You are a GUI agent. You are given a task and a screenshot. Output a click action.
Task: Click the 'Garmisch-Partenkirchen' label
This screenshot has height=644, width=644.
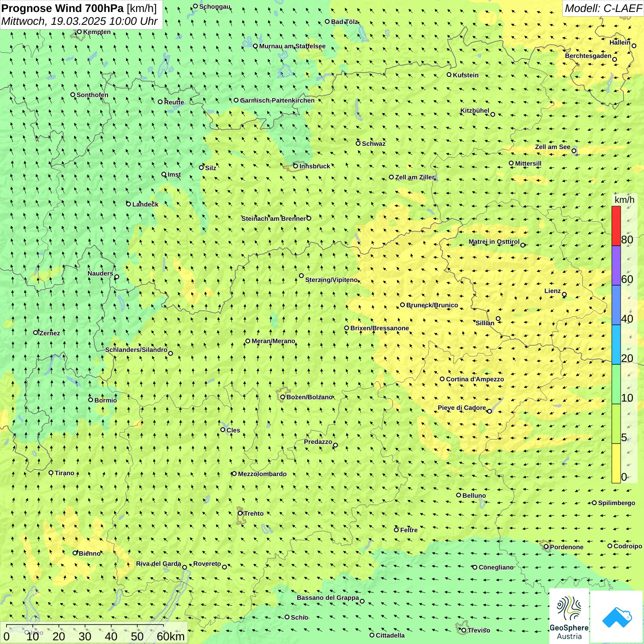277,100
